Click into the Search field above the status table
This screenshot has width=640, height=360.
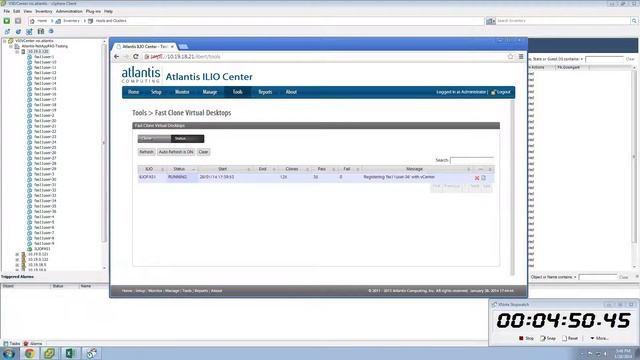pos(472,160)
